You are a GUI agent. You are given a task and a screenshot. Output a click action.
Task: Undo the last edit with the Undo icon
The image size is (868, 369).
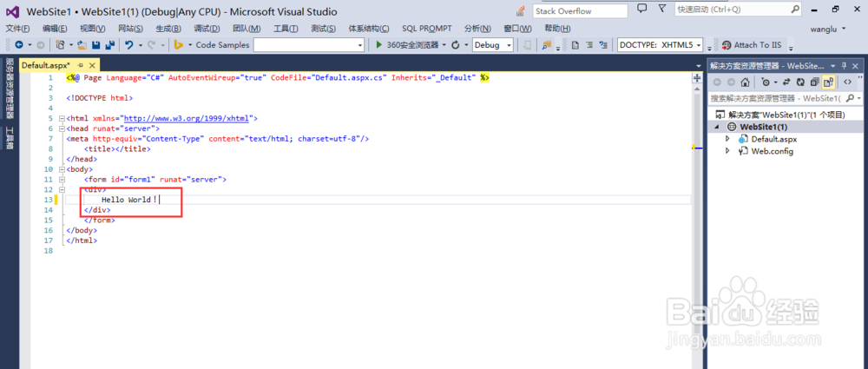tap(129, 45)
